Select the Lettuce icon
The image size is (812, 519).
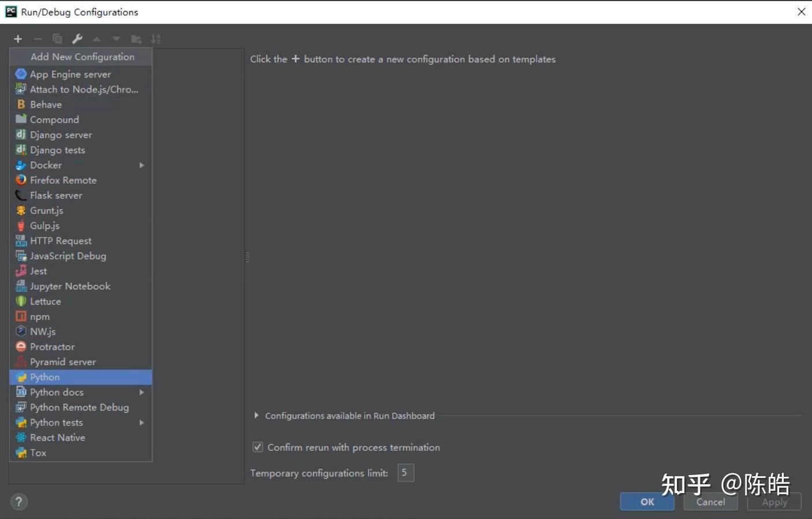coord(21,301)
